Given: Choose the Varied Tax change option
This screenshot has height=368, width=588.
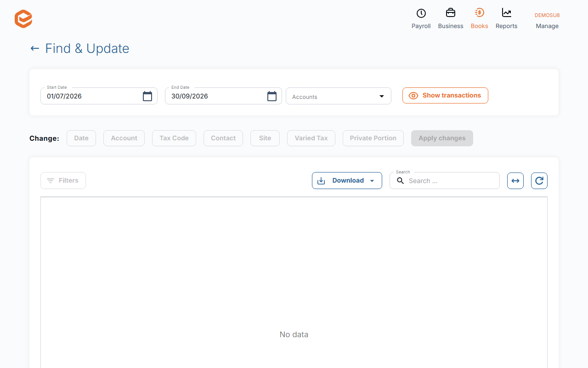Looking at the screenshot, I should pyautogui.click(x=311, y=138).
